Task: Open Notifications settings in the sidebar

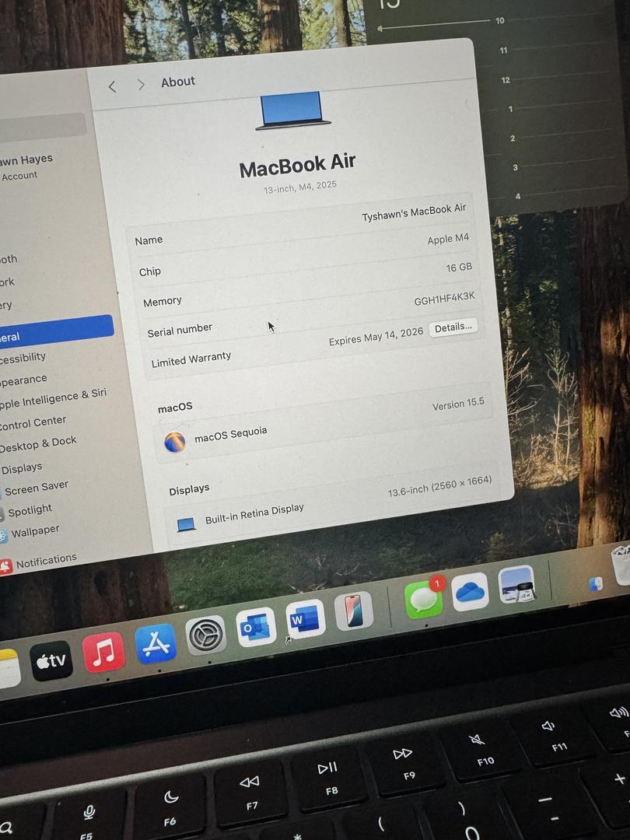Action: pos(46,561)
